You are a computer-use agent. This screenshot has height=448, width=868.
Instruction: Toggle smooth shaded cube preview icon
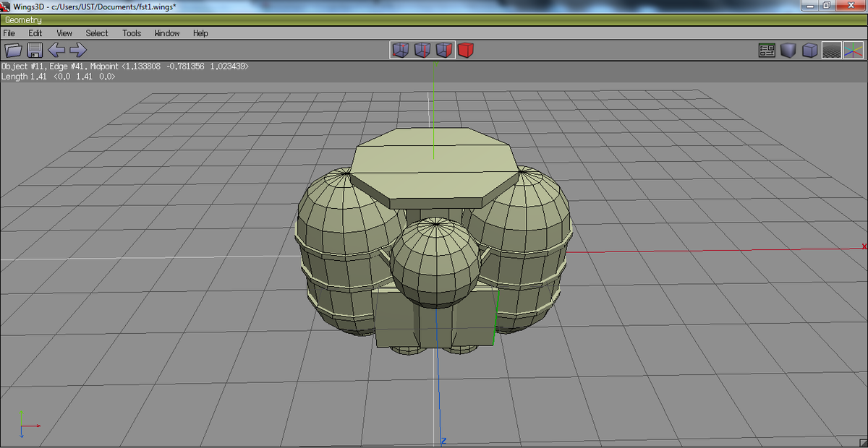coord(788,50)
